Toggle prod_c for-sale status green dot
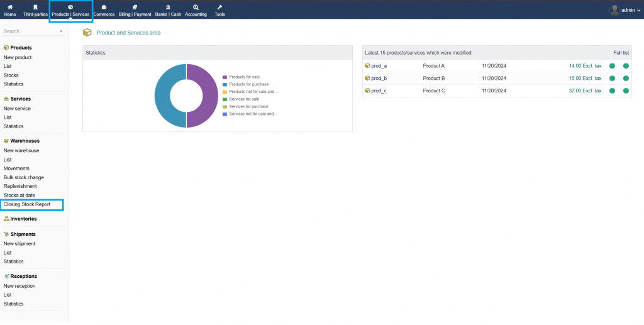The height and width of the screenshot is (325, 644). (612, 91)
